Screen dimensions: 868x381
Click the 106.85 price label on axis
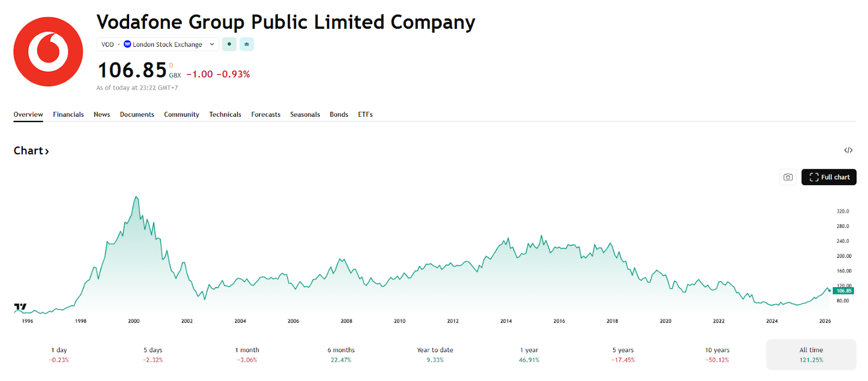click(x=844, y=291)
